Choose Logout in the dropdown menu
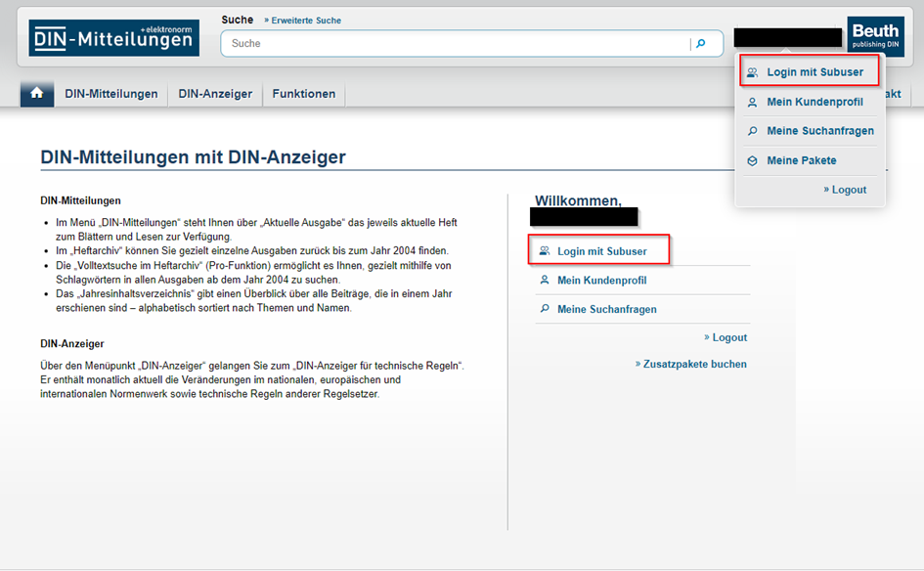This screenshot has width=924, height=571. (x=848, y=190)
